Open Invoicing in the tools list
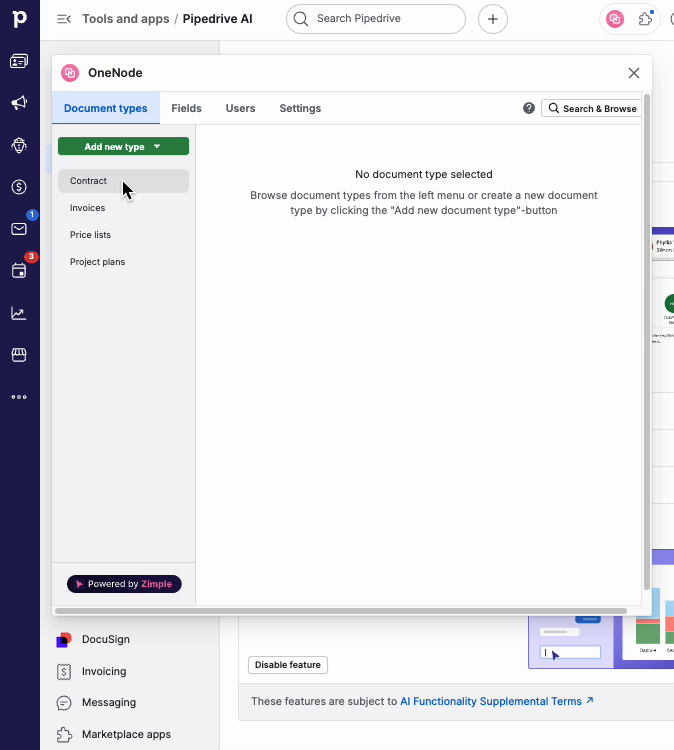This screenshot has height=750, width=674. pos(104,672)
